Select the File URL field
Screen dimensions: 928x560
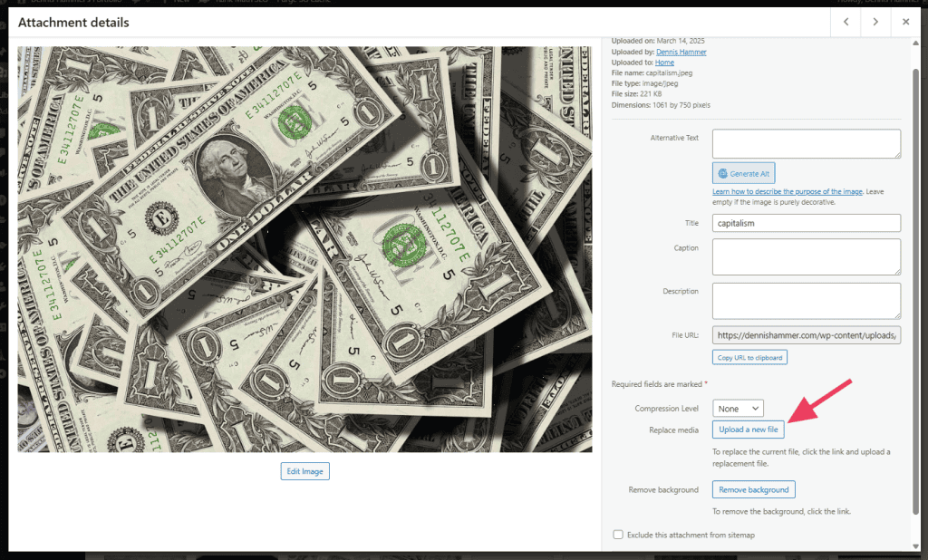coord(807,335)
